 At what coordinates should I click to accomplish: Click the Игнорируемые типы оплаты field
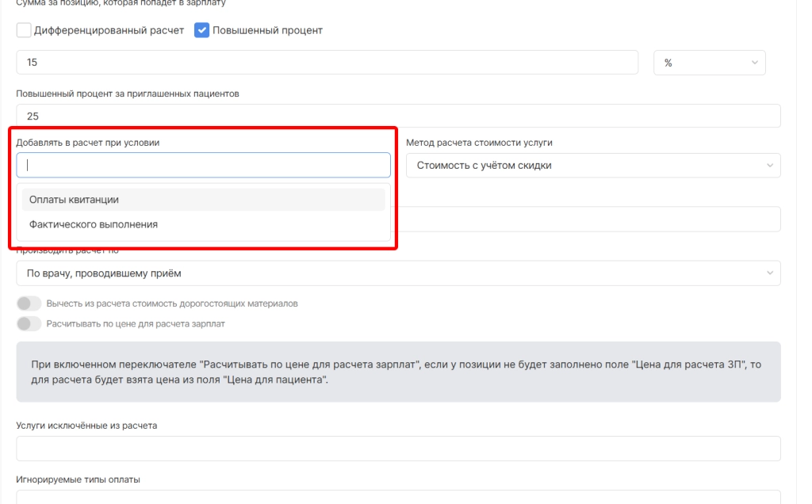(x=398, y=496)
